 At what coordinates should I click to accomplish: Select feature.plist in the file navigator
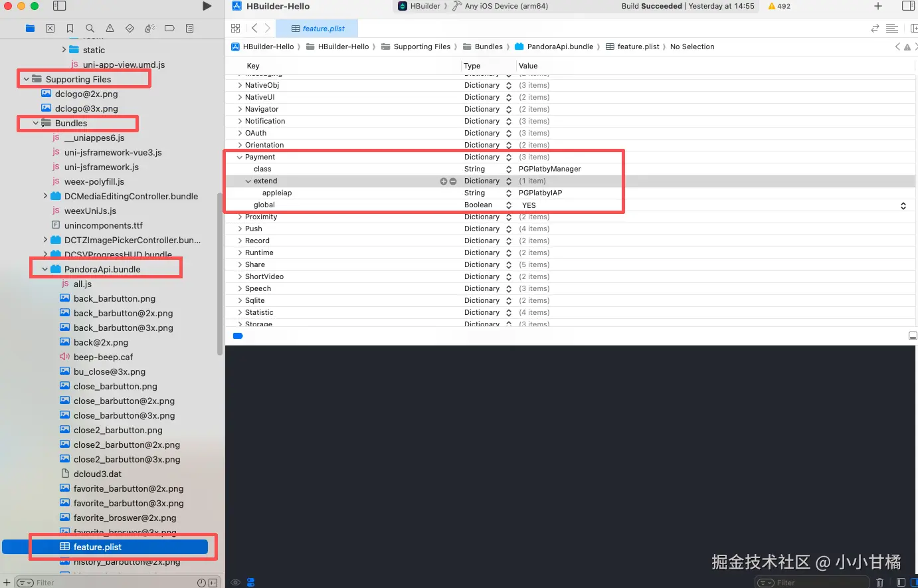coord(105,547)
